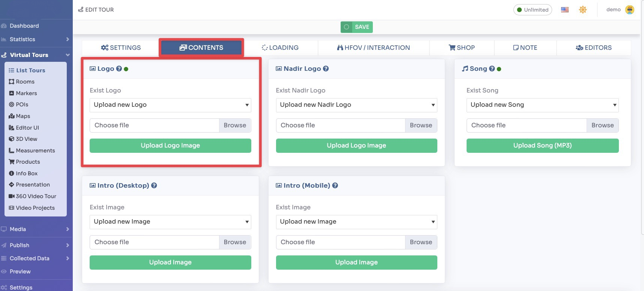
Task: Switch to the Settings tab
Action: coord(121,48)
